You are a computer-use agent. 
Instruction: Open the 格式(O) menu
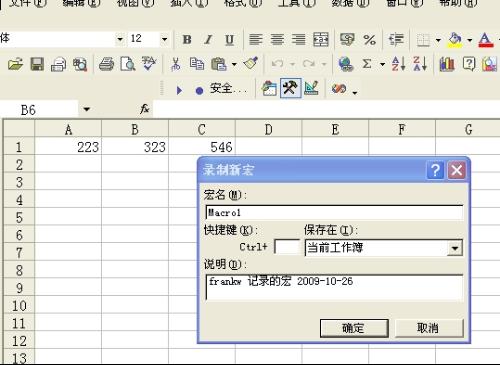(x=243, y=3)
